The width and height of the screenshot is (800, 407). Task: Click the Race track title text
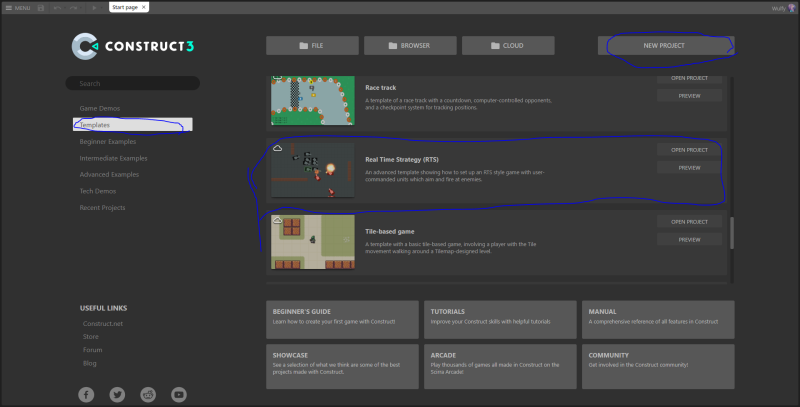[x=381, y=88]
